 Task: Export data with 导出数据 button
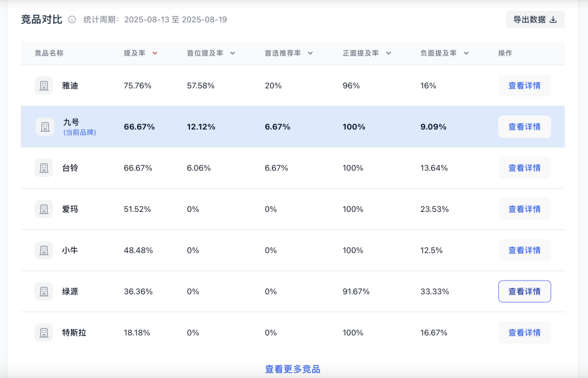click(x=535, y=20)
